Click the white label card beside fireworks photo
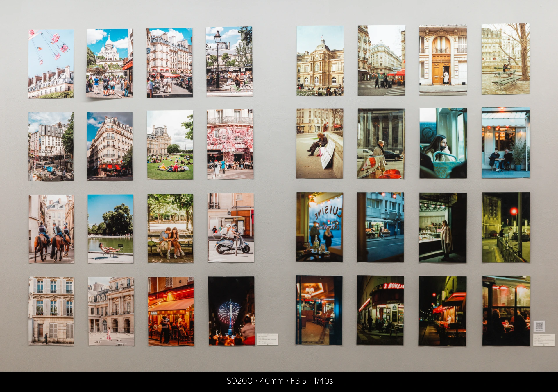Image resolution: width=558 pixels, height=392 pixels. (x=267, y=339)
